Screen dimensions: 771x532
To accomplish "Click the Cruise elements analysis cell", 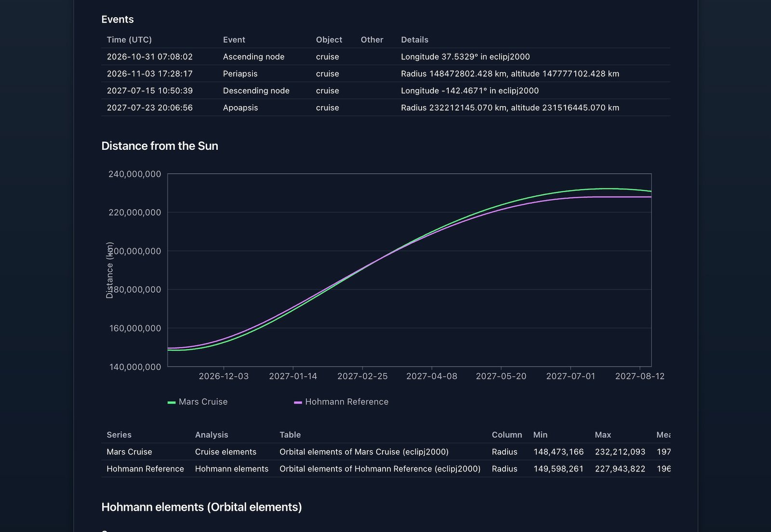I will tap(226, 452).
